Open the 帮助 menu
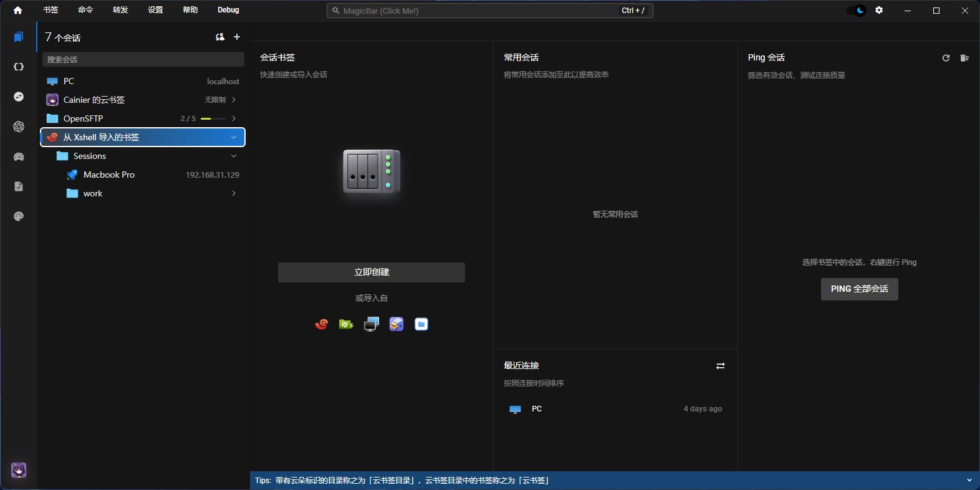 click(190, 10)
